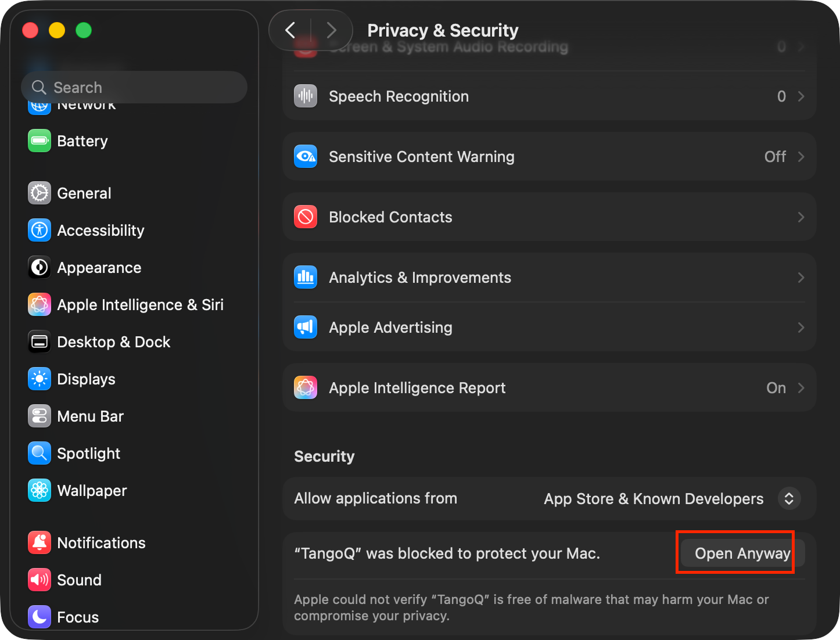Click Open Anyway for TangoQ
Viewport: 840px width, 640px height.
742,553
